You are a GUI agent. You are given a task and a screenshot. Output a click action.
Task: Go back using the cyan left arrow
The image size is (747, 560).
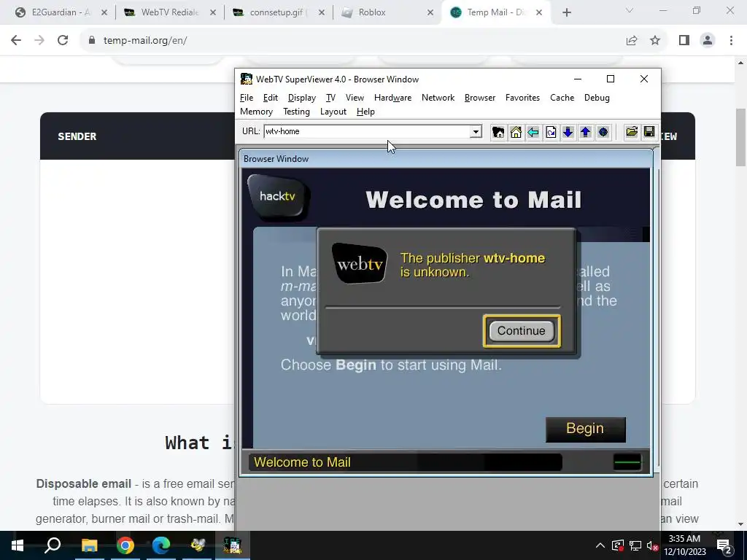(533, 132)
